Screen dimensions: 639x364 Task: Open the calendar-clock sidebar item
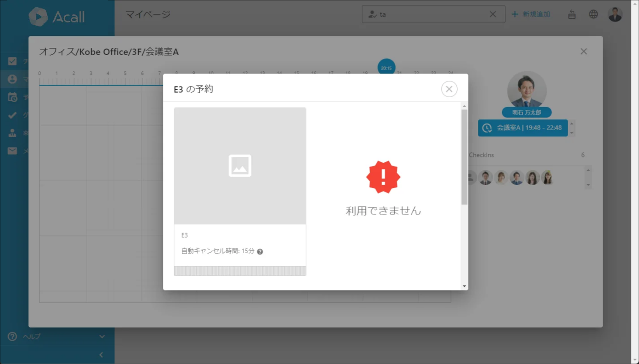pyautogui.click(x=13, y=97)
